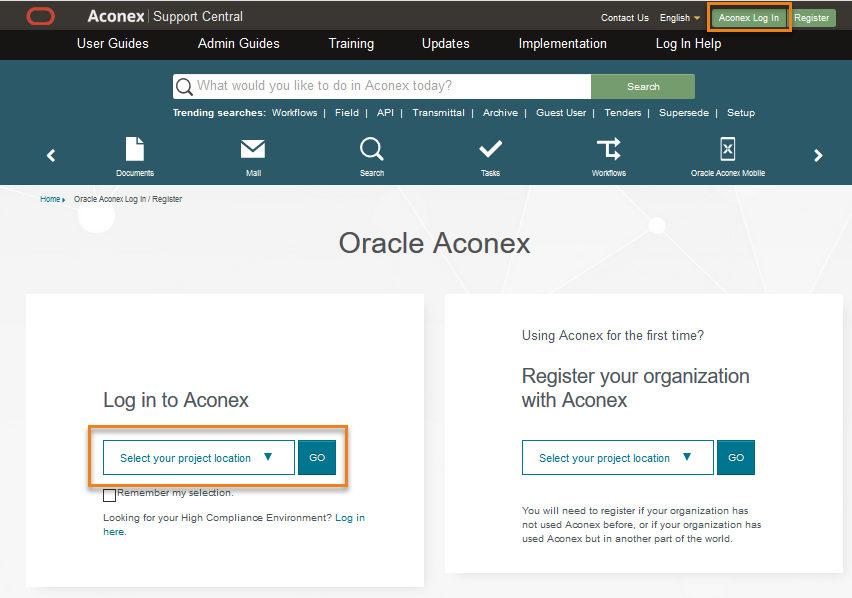The image size is (852, 598).
Task: Click the Log in to Aconex heading
Action: (x=176, y=400)
